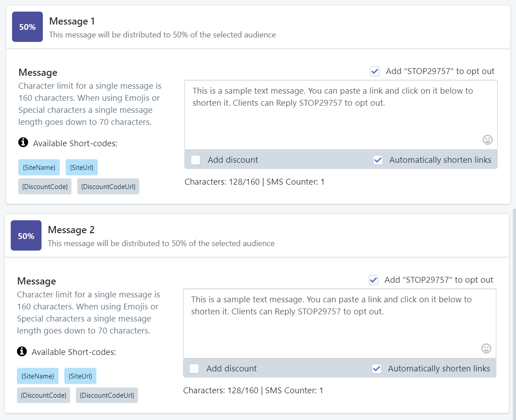Click the info icon beside Message 2 short-codes
Image resolution: width=516 pixels, height=420 pixels.
22,351
